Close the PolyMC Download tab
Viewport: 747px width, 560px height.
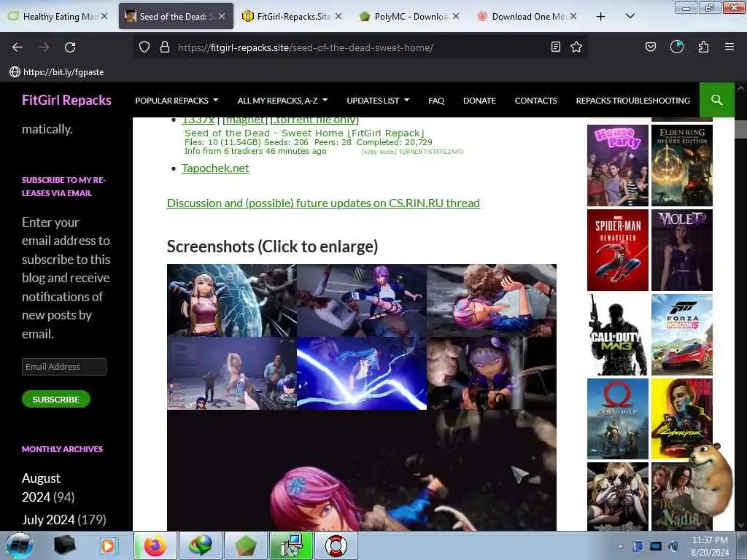tap(456, 16)
